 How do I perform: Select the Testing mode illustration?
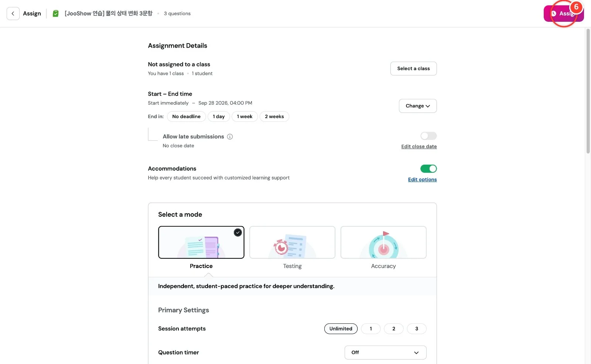pyautogui.click(x=292, y=242)
